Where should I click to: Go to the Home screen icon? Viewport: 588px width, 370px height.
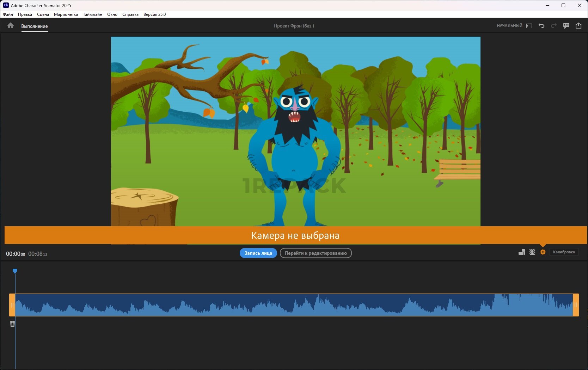tap(11, 25)
